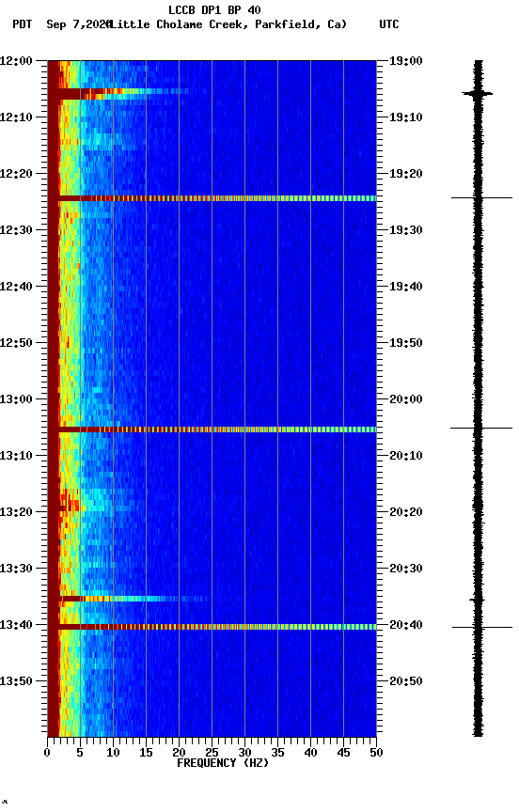Click the 13:40 PDT time label
The height and width of the screenshot is (812, 519).
pos(16,626)
